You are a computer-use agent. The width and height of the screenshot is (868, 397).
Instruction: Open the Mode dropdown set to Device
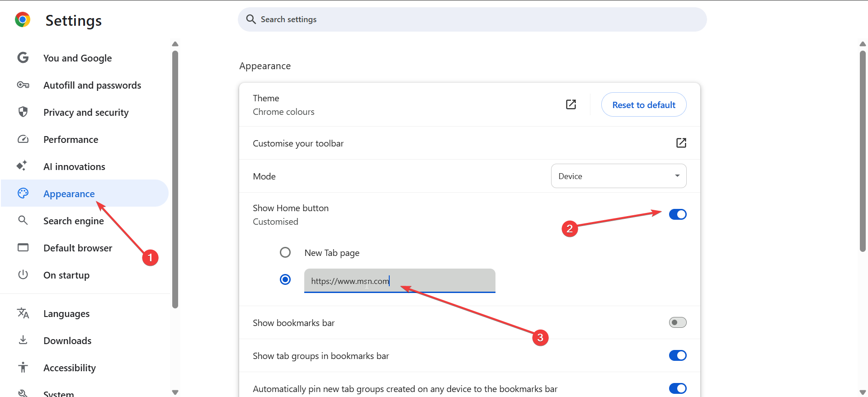[618, 176]
